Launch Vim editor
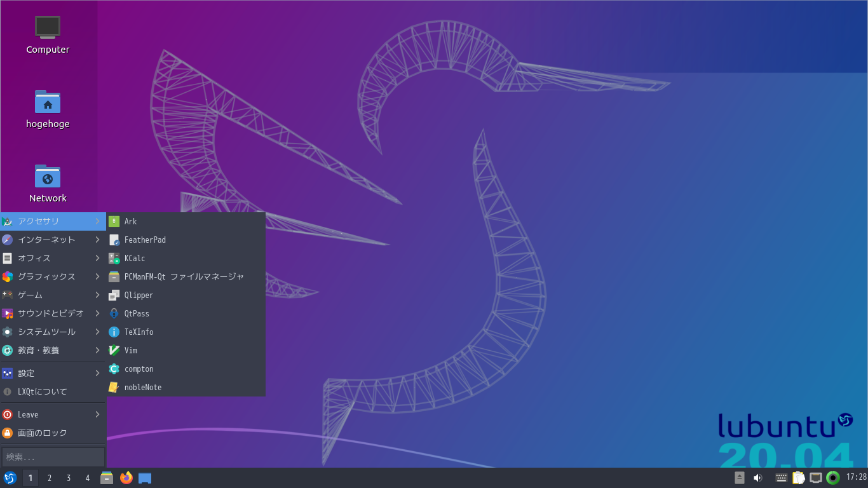868x488 pixels. [x=186, y=350]
